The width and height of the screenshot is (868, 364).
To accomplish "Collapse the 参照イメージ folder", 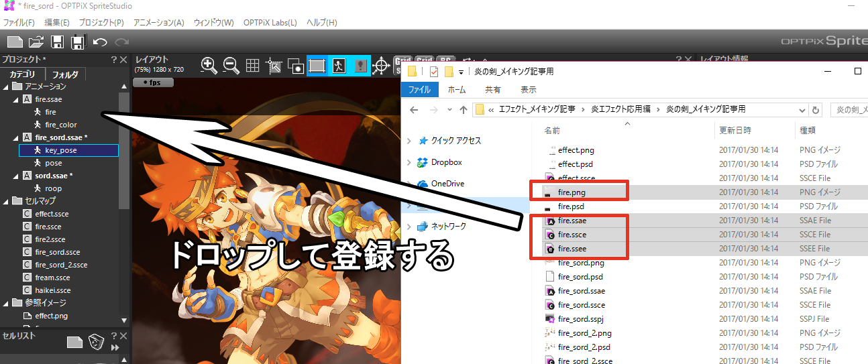I will (x=6, y=303).
